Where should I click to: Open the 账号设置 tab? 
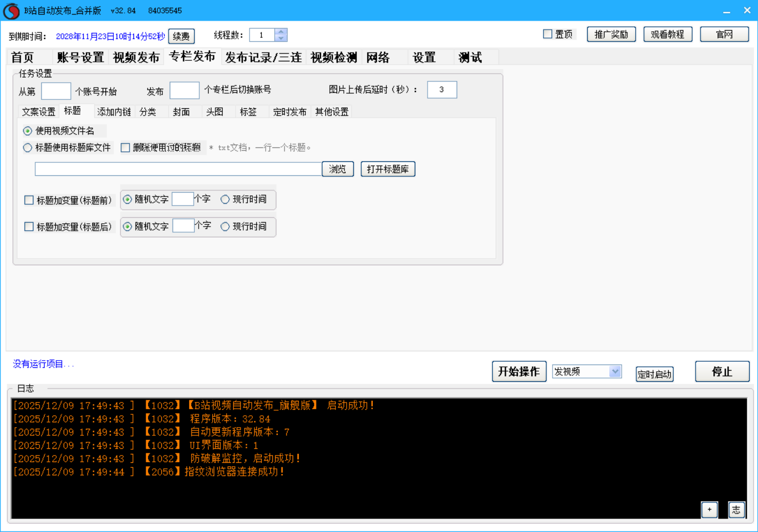(80, 57)
